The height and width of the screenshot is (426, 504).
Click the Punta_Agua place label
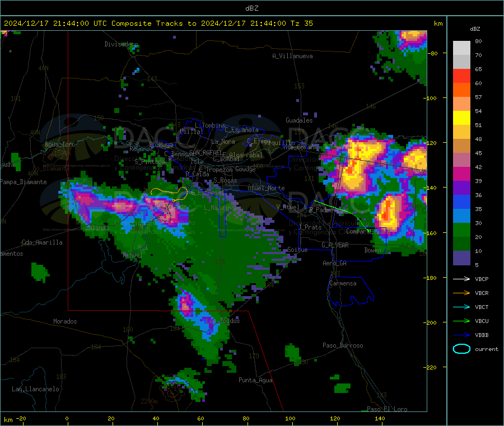(255, 380)
